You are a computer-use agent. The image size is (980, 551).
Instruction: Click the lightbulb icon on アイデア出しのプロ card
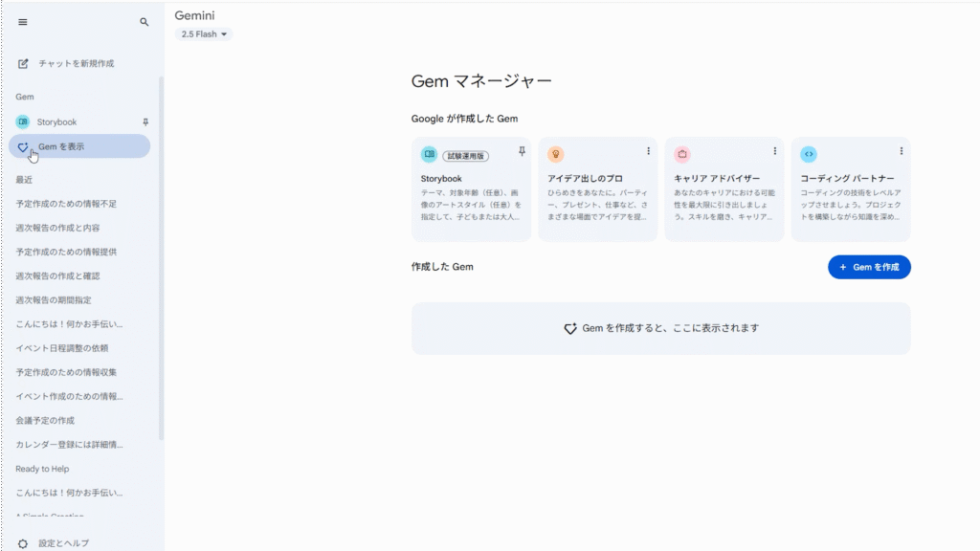555,154
